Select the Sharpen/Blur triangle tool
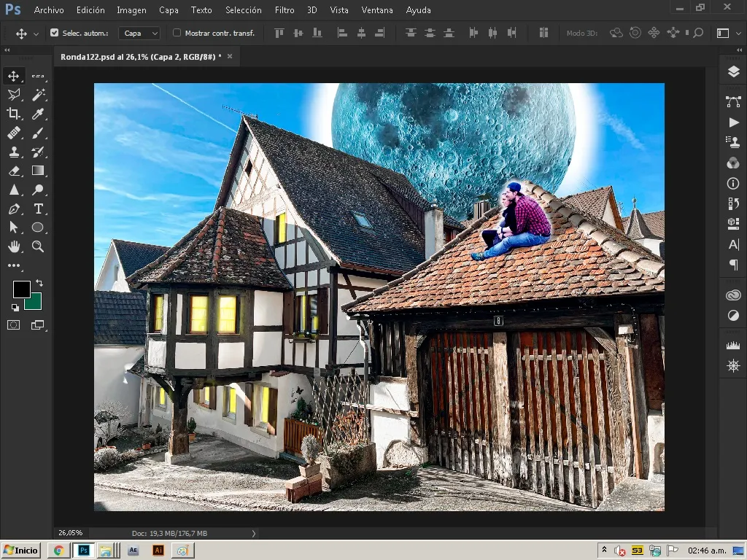This screenshot has width=747, height=560. coord(14,190)
